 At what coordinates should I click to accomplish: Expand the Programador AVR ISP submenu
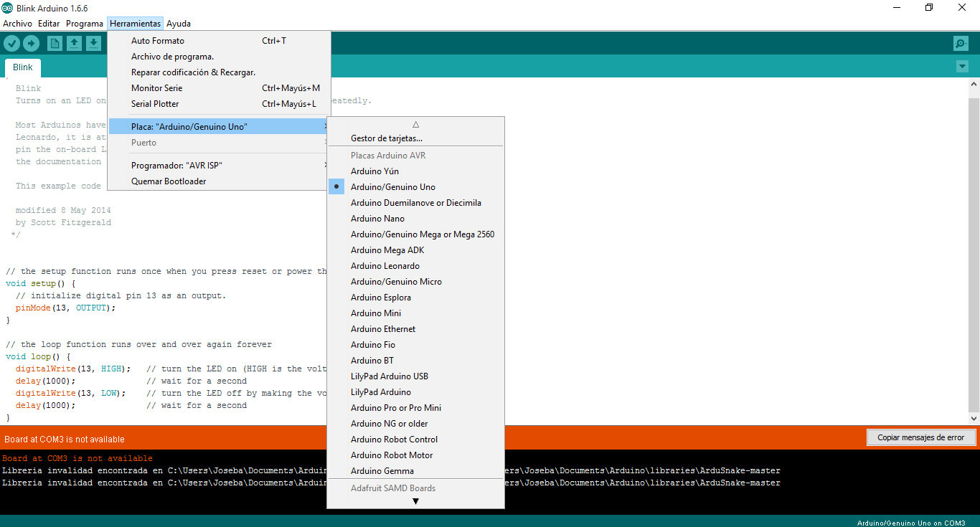(219, 166)
